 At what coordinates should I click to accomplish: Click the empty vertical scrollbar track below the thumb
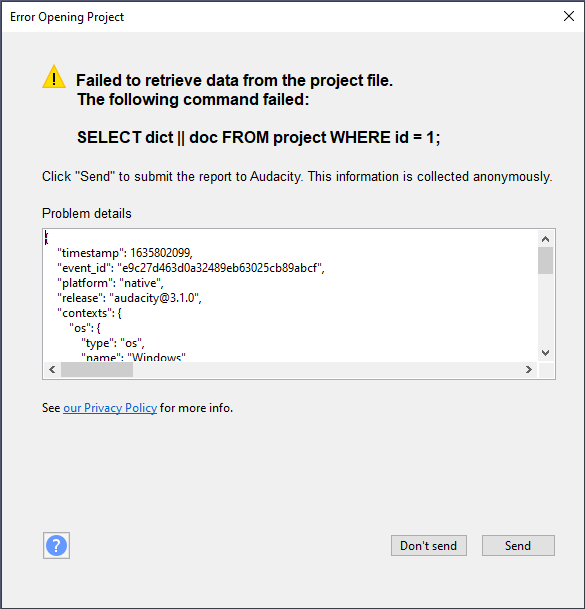[545, 310]
